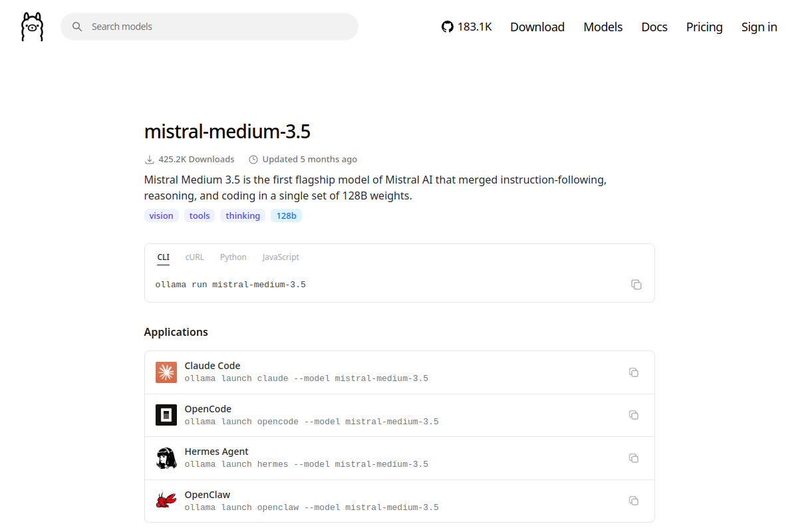
Task: Click the OpenCode app icon
Action: pyautogui.click(x=166, y=415)
